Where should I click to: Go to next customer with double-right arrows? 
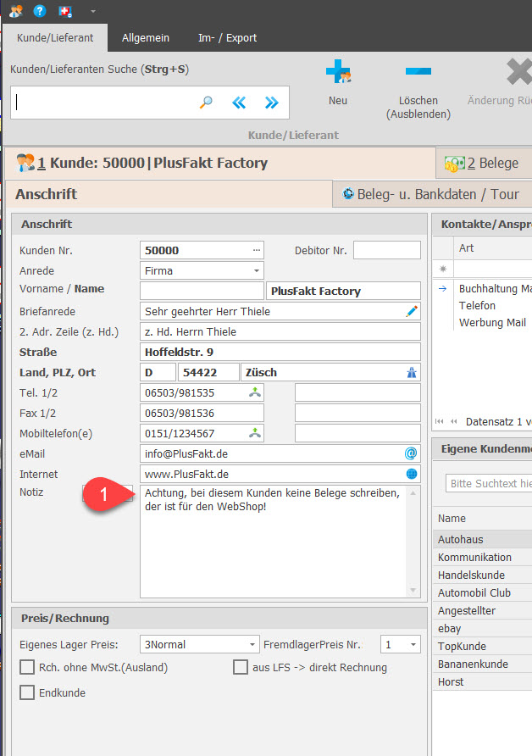click(x=272, y=103)
